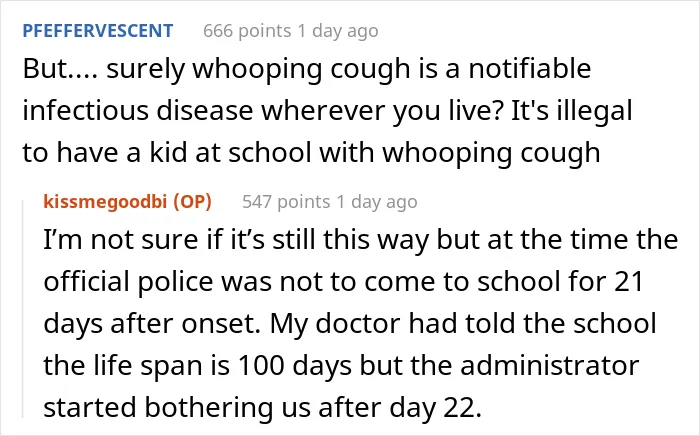
Task: Click the reply line starting 'I'm not sure'
Action: [x=360, y=240]
